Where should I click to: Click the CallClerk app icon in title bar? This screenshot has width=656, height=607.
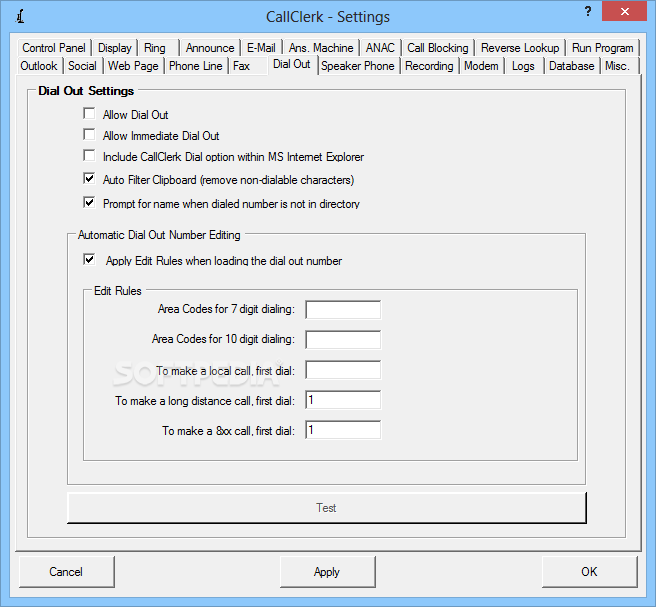tap(20, 16)
